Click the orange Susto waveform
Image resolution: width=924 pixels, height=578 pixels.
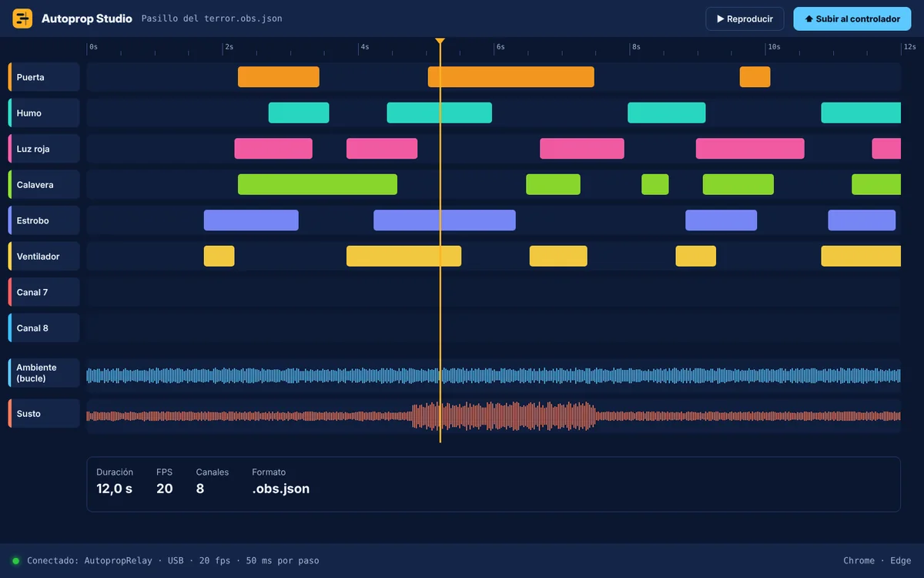(x=494, y=416)
